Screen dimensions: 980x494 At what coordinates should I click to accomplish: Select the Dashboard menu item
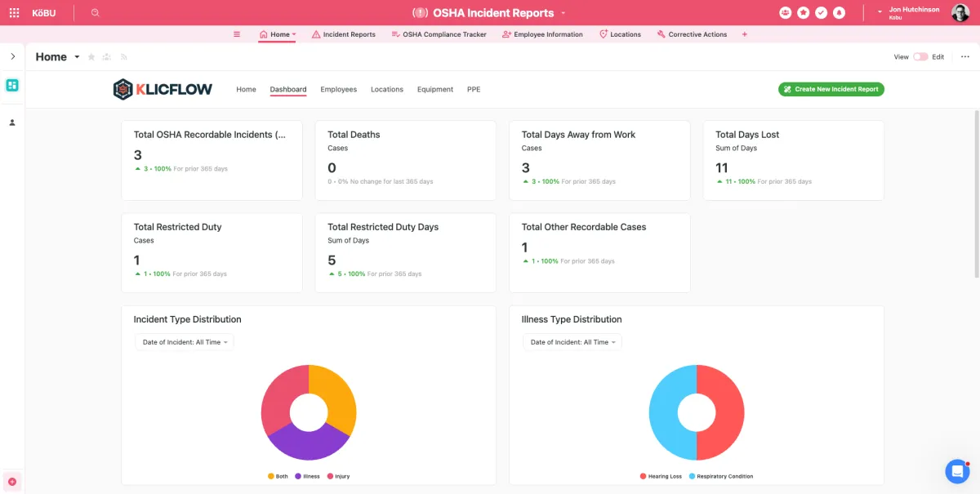[x=288, y=89]
